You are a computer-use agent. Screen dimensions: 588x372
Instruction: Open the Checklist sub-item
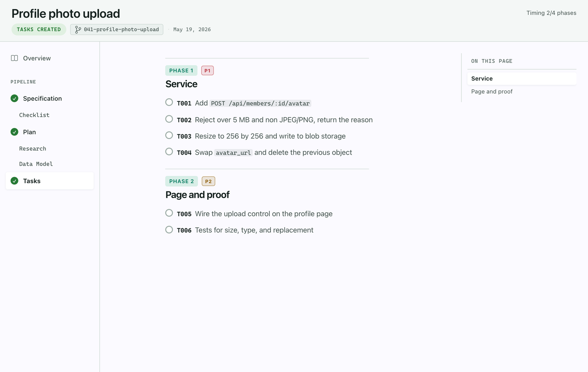coord(34,115)
